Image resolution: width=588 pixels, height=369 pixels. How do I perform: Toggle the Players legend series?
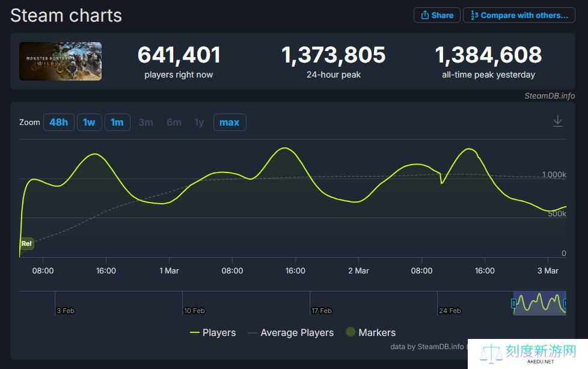click(213, 332)
